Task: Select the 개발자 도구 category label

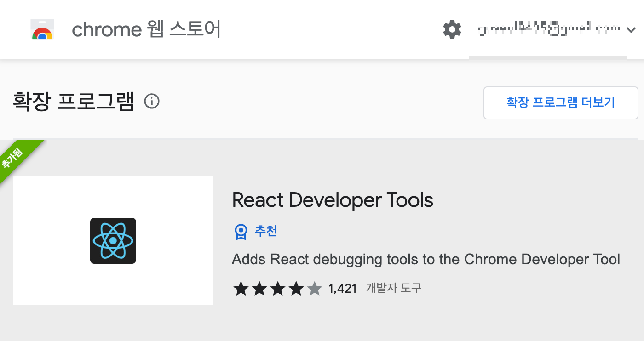Action: (394, 288)
